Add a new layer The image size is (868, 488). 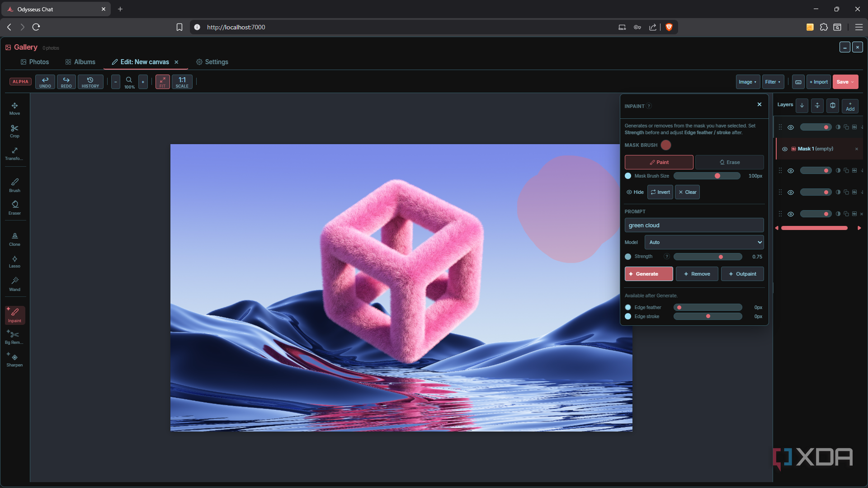(850, 106)
